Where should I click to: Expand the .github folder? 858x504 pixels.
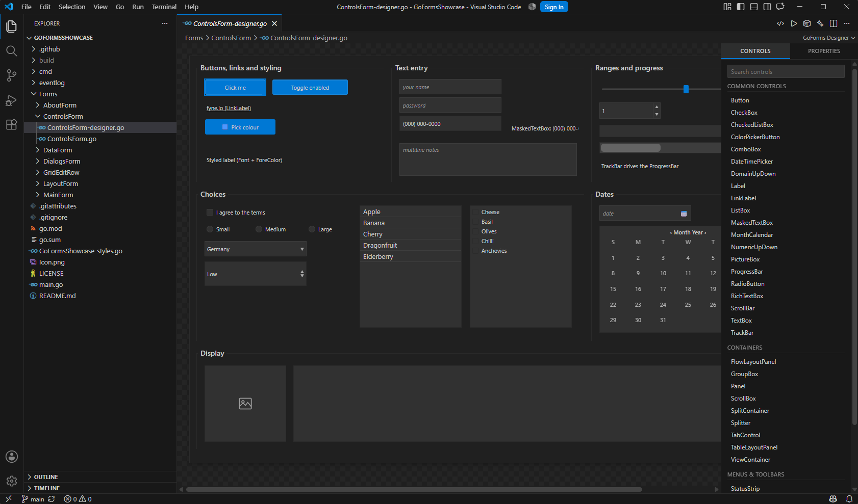[100, 49]
